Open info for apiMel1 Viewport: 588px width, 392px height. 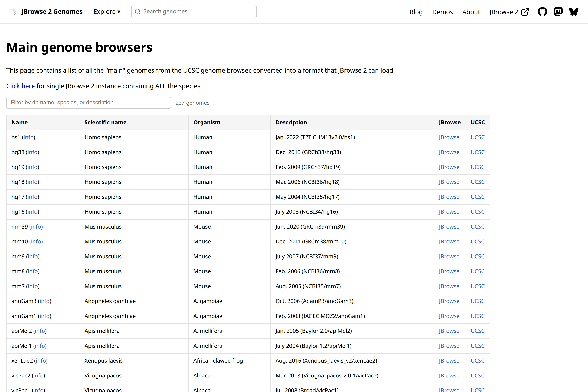coord(40,346)
